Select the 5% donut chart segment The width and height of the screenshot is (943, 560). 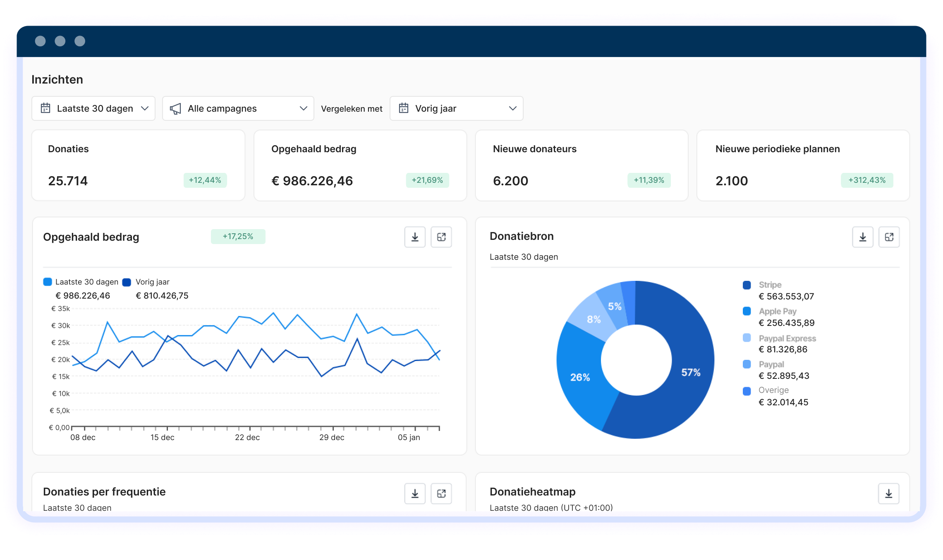tap(615, 306)
